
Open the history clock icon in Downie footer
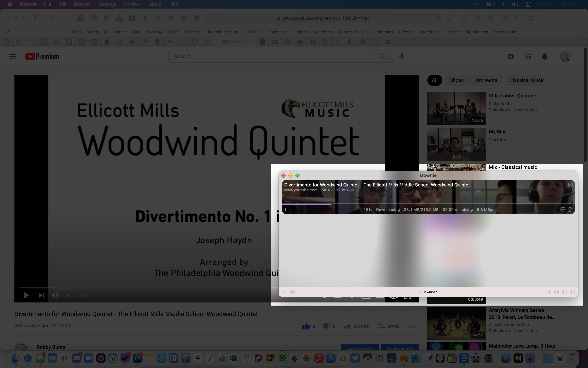click(565, 292)
